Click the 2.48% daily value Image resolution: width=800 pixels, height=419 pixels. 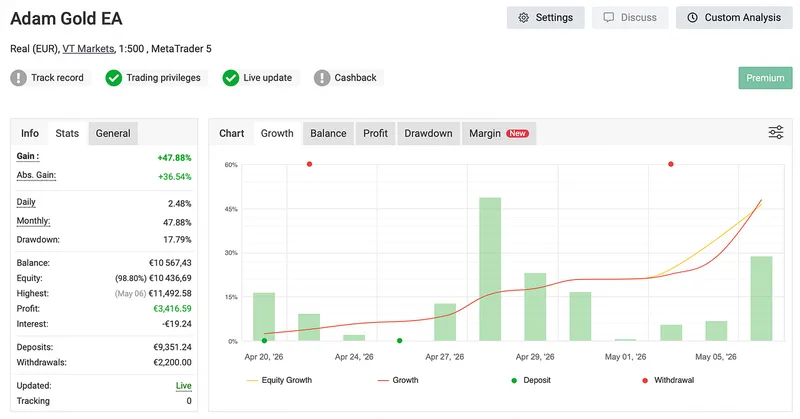click(180, 204)
